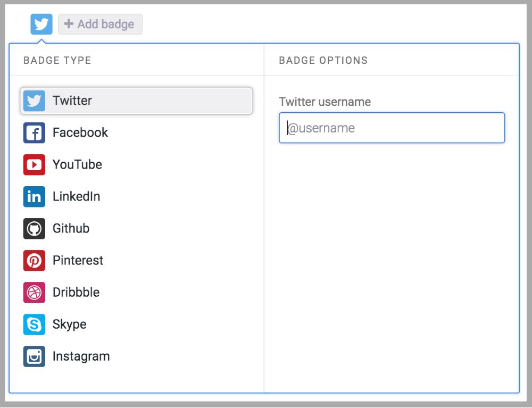Image resolution: width=532 pixels, height=408 pixels.
Task: Choose the Dribbble label in the list
Action: tap(76, 293)
